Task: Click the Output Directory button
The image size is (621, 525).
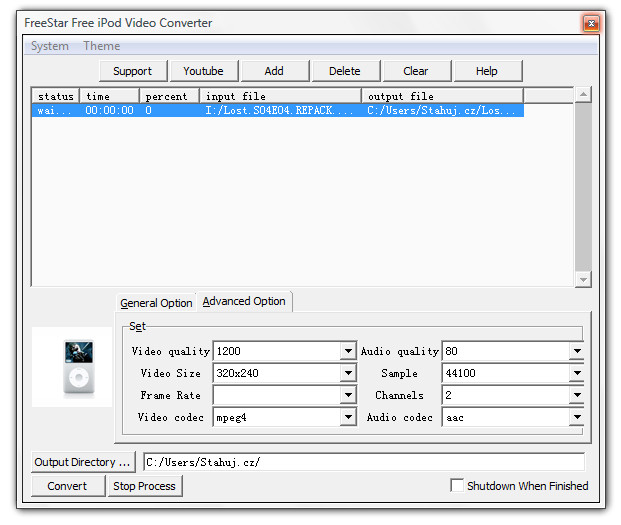Action: coord(83,462)
